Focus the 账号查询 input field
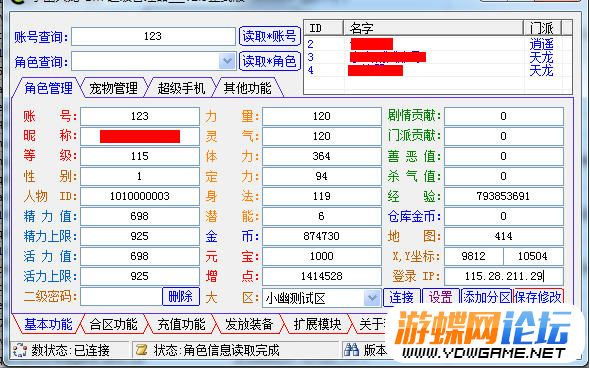 153,36
